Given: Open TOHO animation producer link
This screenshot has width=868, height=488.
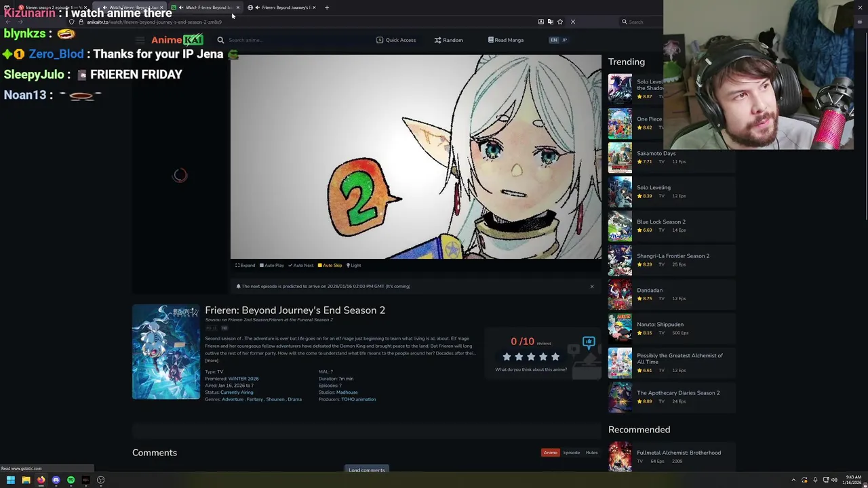Looking at the screenshot, I should click(x=359, y=399).
